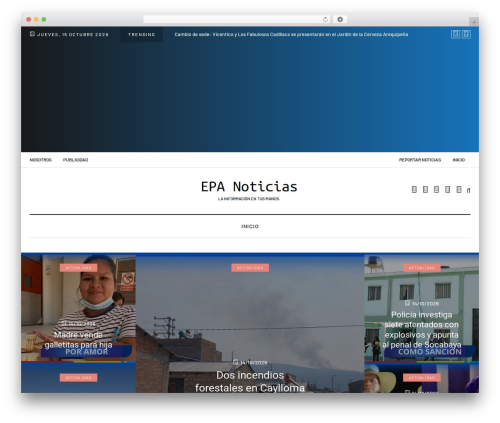Click ACTUALIDAD tag on the card with the hat-wearing man

tap(422, 378)
